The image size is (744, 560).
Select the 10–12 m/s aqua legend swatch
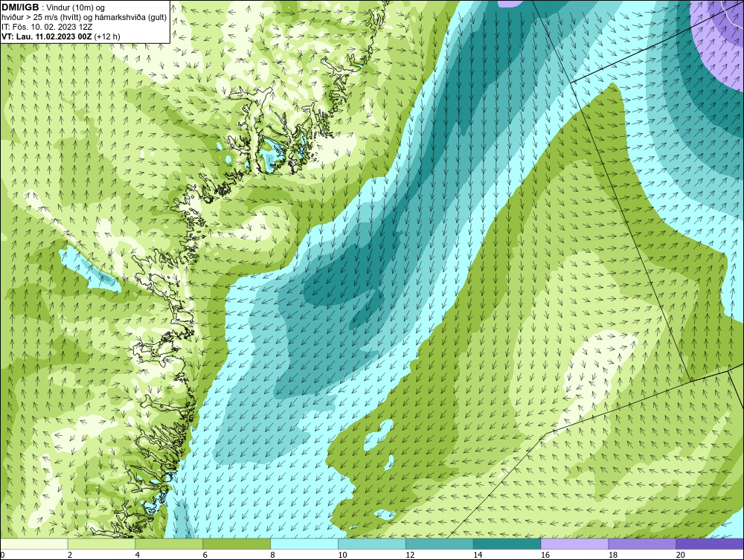tap(372, 544)
